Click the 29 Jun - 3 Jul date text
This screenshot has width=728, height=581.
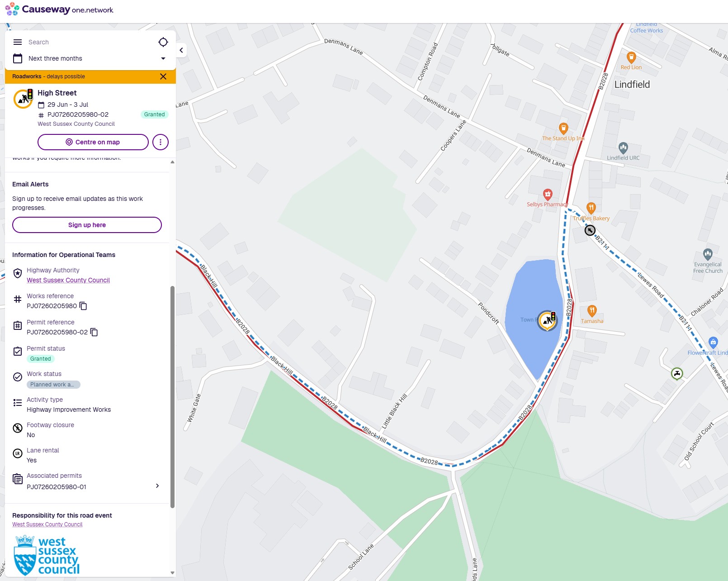click(x=68, y=105)
